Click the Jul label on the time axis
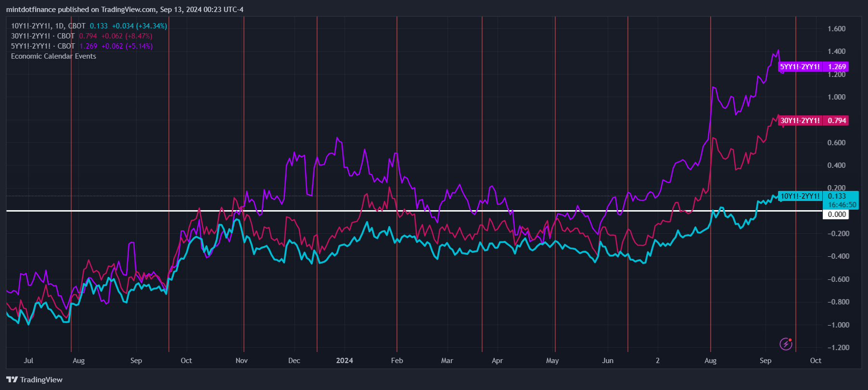 28,361
